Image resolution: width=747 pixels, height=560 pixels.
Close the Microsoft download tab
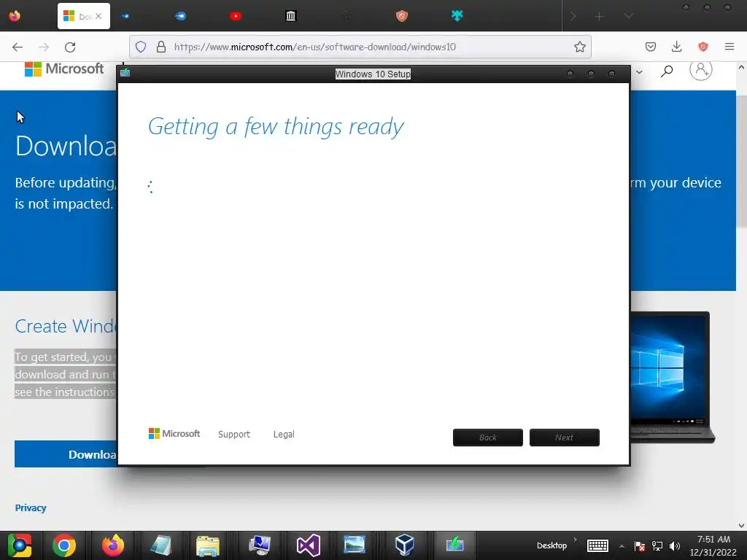click(98, 16)
